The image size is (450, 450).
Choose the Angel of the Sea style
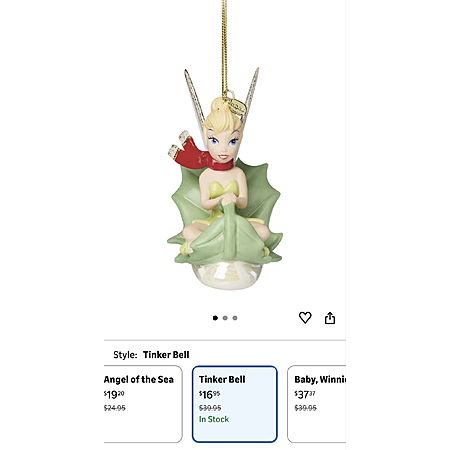[143, 404]
